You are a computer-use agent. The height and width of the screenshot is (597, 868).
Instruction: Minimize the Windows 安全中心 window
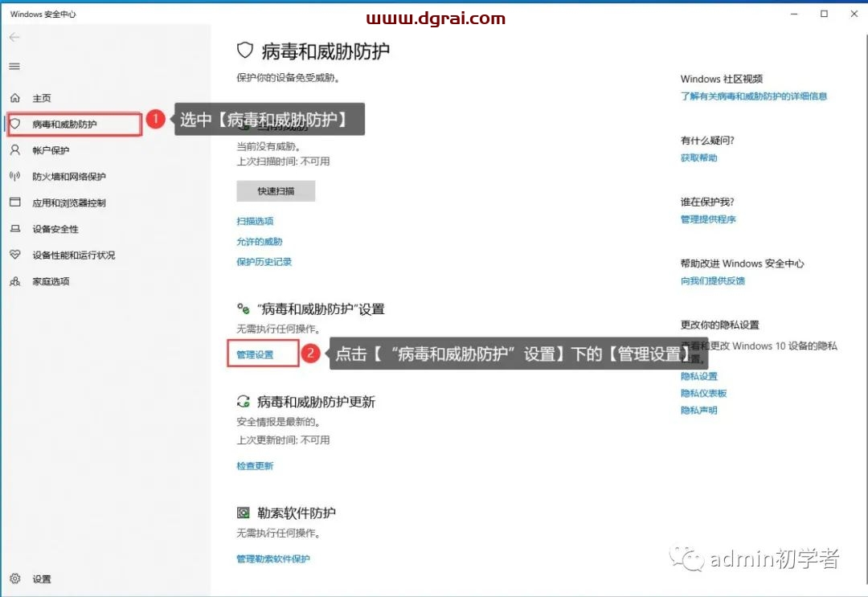point(794,14)
